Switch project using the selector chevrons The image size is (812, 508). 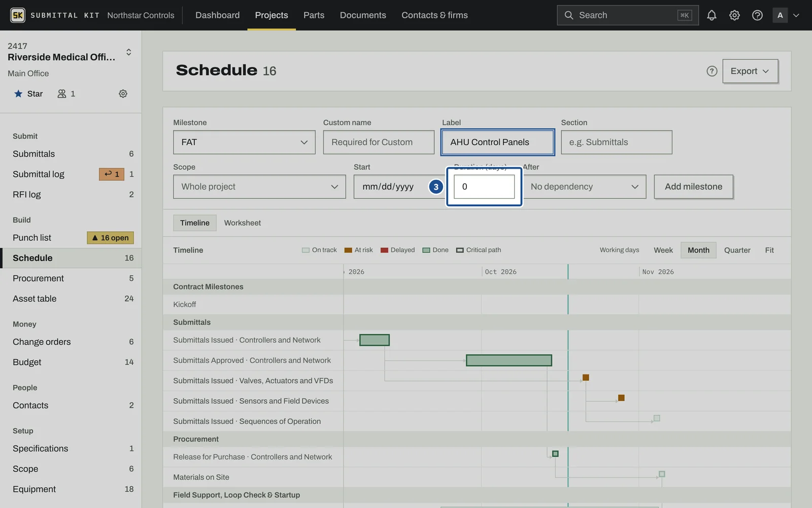click(x=129, y=52)
